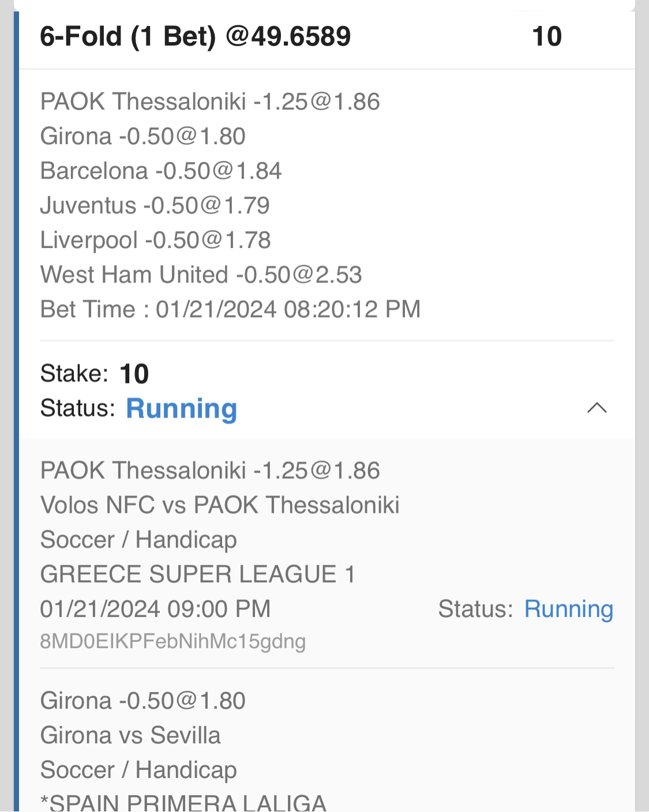
Task: Collapse the bet details with the chevron arrow
Action: pos(597,408)
